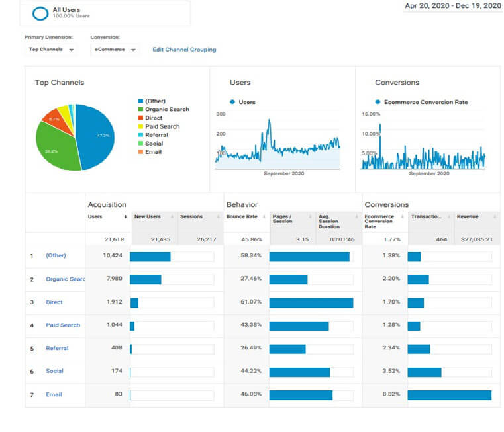
Task: Click the blue 47.3% pie slice
Action: coord(97,136)
